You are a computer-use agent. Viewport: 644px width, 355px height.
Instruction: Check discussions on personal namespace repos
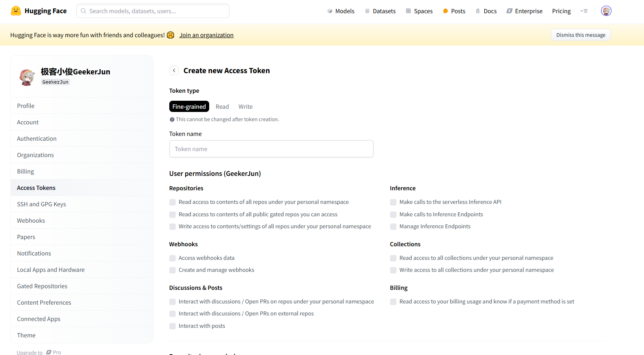172,302
